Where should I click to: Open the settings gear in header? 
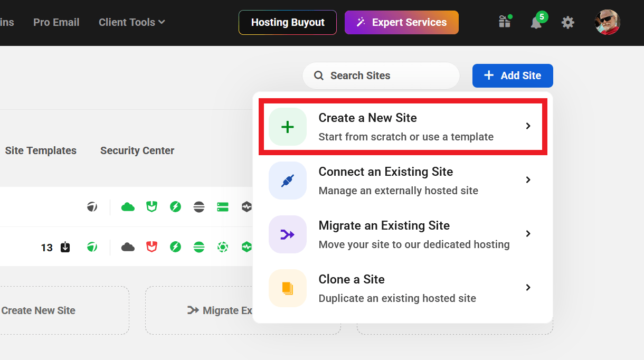(x=567, y=22)
